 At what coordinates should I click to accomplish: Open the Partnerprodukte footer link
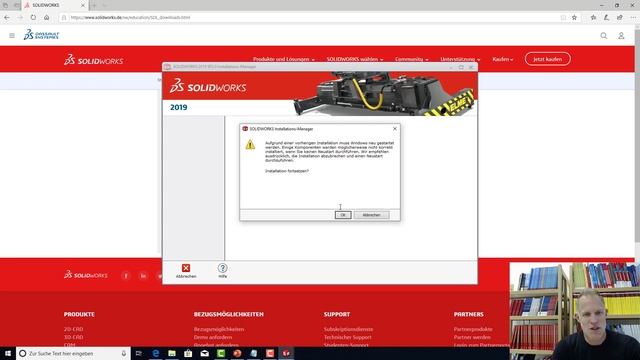[x=473, y=329]
